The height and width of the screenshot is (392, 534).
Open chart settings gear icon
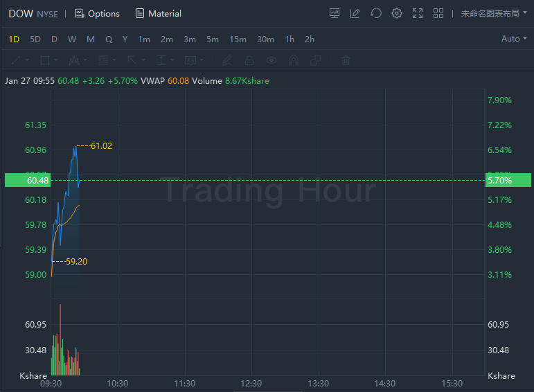[x=397, y=14]
